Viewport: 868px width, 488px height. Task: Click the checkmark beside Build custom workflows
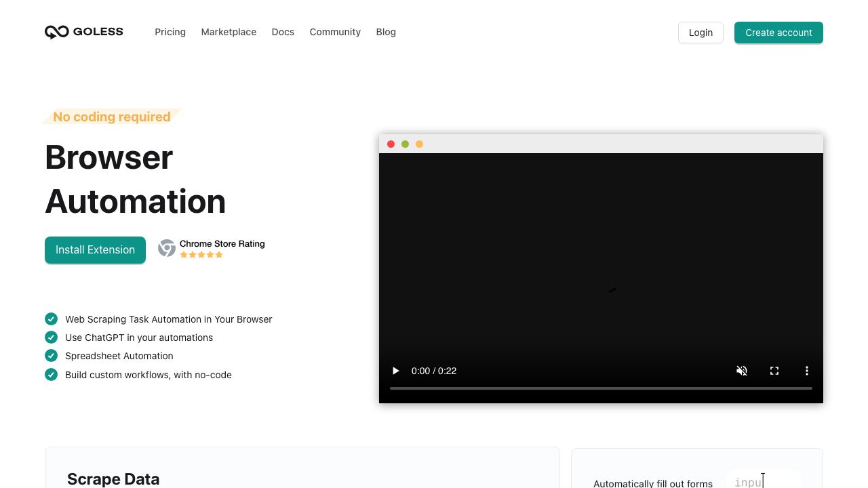pyautogui.click(x=51, y=374)
